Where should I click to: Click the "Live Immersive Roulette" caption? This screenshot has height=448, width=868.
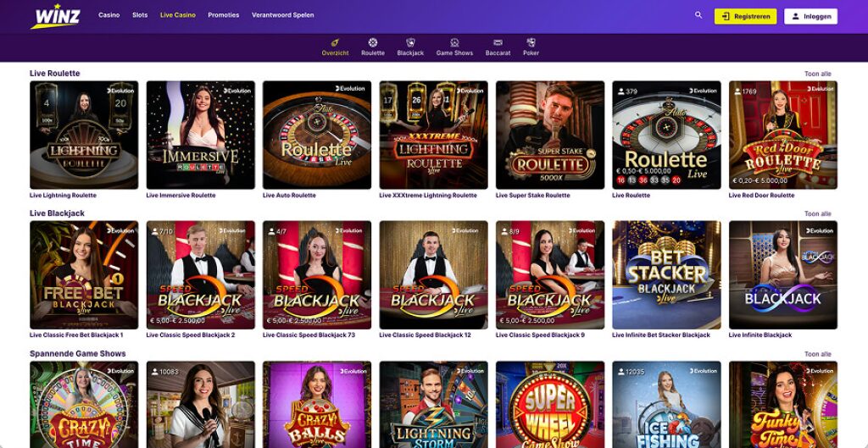(x=181, y=196)
